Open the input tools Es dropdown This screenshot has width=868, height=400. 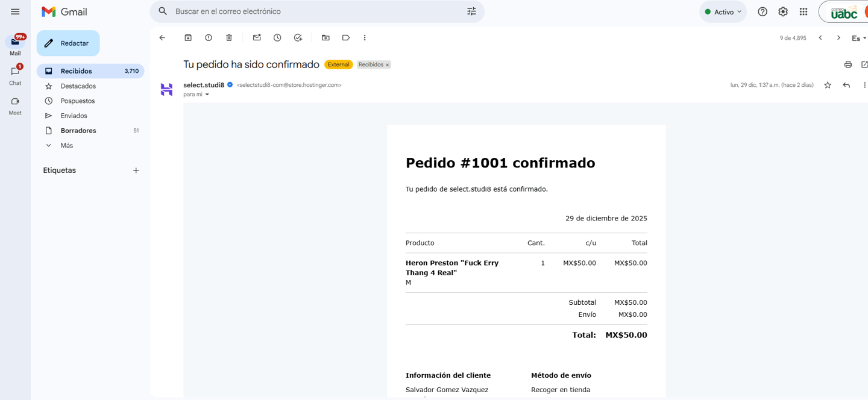tap(859, 39)
